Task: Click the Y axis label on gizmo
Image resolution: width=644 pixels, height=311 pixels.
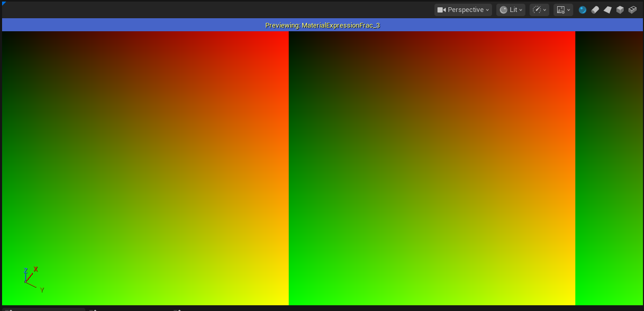Action: tap(42, 290)
